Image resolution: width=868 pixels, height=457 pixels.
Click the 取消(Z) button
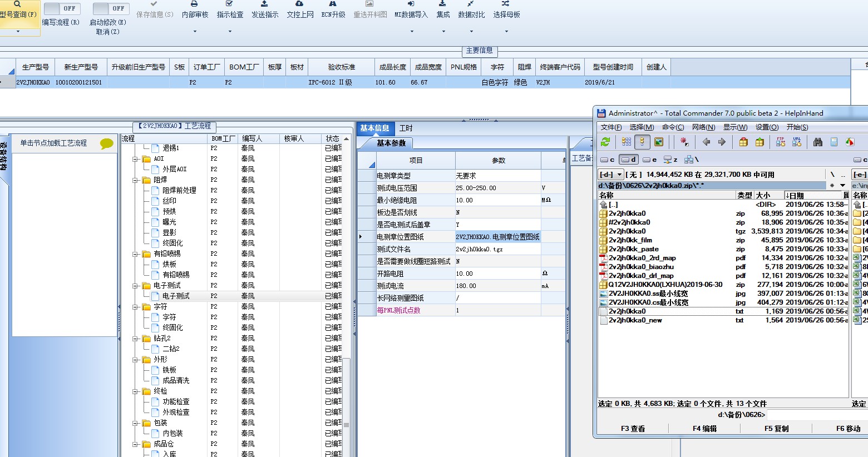pyautogui.click(x=107, y=32)
